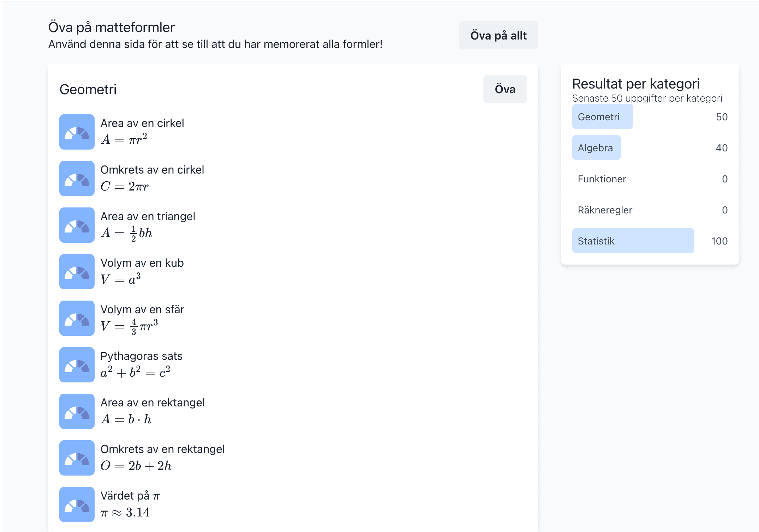Select the gauge icon beside Pythagoras sats
The width and height of the screenshot is (759, 532).
tap(77, 365)
